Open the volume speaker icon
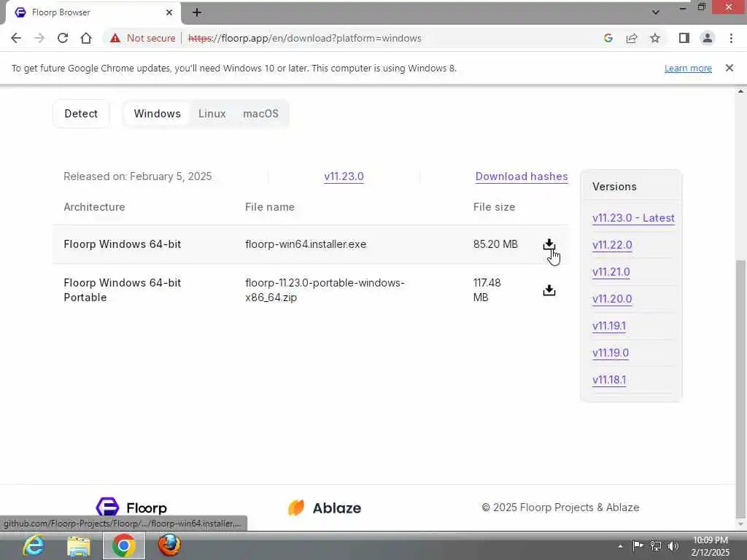747x560 pixels. tap(673, 545)
